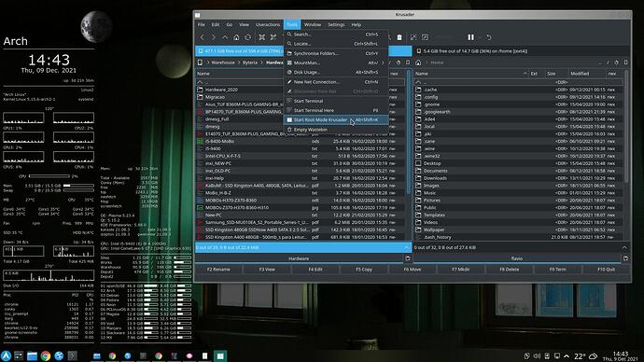Launch Google Chrome from taskbar
This screenshot has width=644, height=362.
(46, 355)
